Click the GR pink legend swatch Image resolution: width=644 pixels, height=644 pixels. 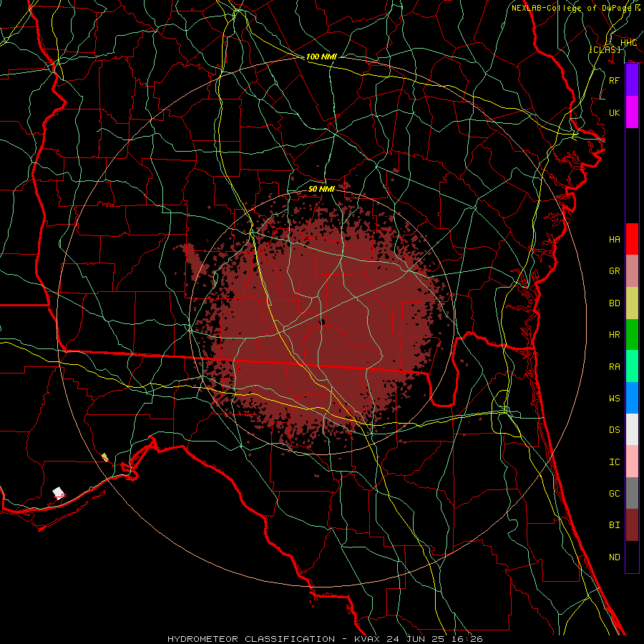click(632, 271)
